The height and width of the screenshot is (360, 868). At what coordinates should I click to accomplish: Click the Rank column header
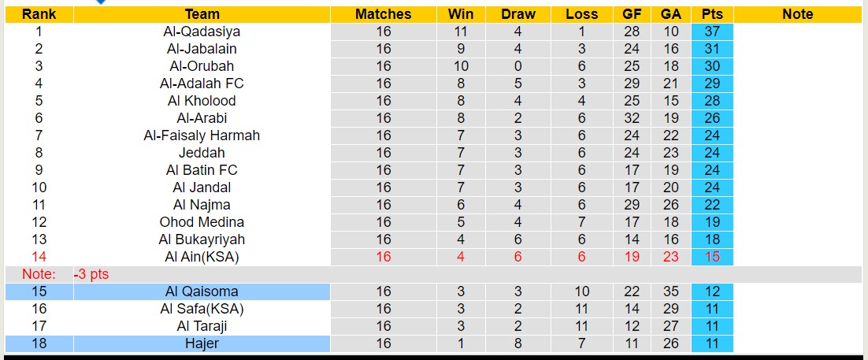(38, 14)
